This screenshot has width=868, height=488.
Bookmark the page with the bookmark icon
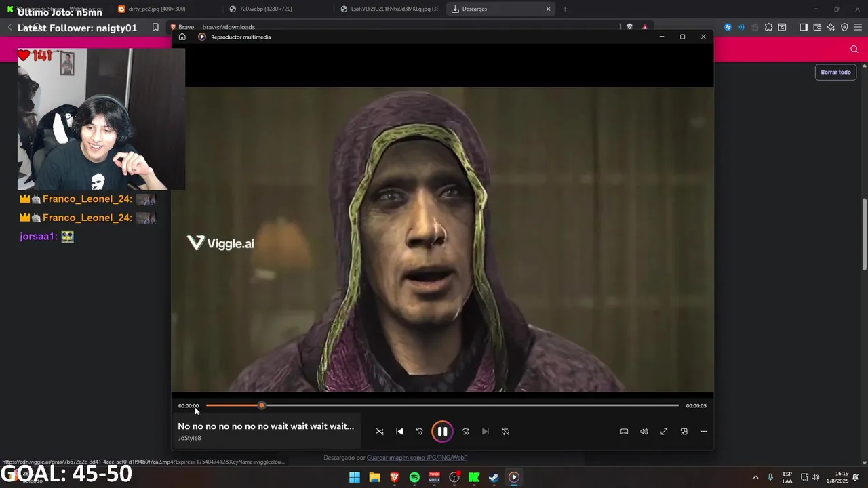click(155, 27)
